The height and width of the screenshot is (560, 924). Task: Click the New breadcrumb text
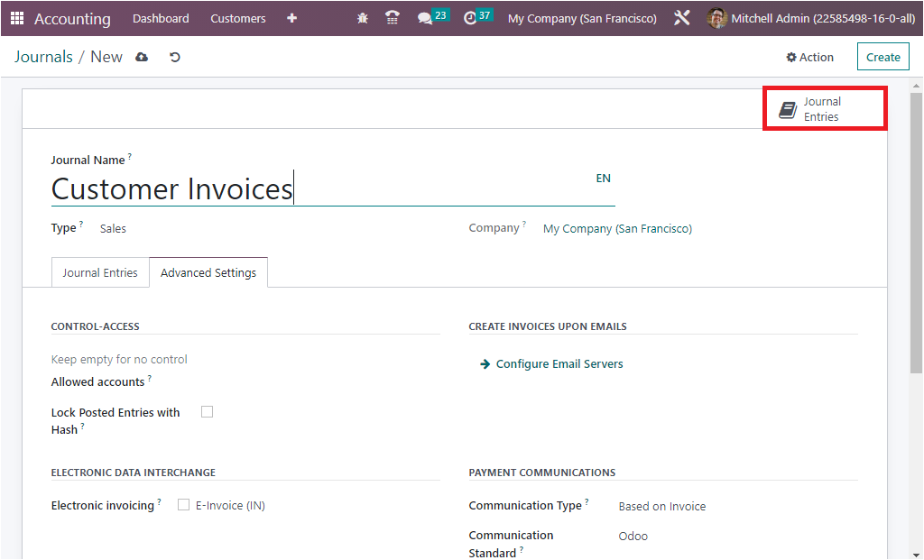click(x=106, y=57)
